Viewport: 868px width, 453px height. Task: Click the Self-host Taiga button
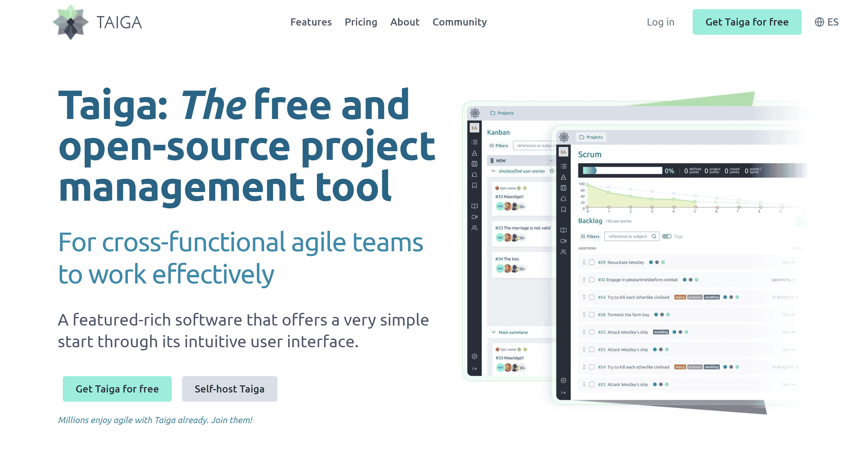(229, 389)
